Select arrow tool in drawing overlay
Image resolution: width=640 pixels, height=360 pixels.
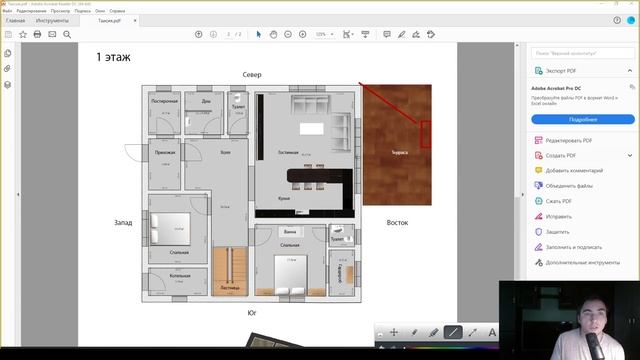tap(473, 333)
